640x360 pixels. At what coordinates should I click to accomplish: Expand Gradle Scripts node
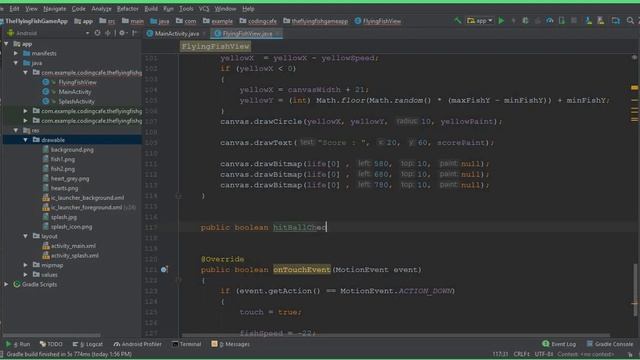6,284
